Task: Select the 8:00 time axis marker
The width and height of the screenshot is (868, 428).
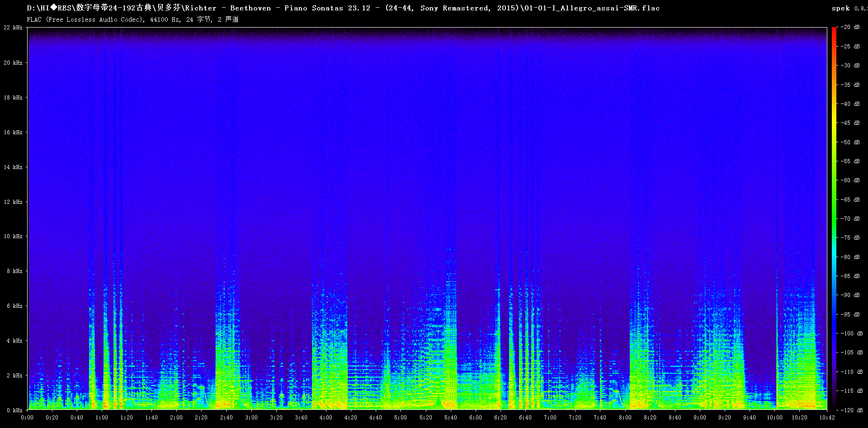Action: click(x=625, y=418)
